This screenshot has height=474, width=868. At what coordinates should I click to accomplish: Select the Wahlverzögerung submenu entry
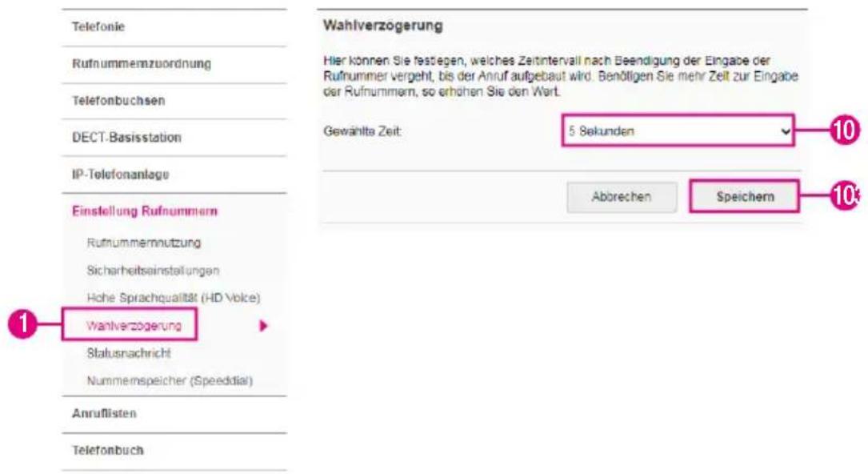(x=134, y=326)
